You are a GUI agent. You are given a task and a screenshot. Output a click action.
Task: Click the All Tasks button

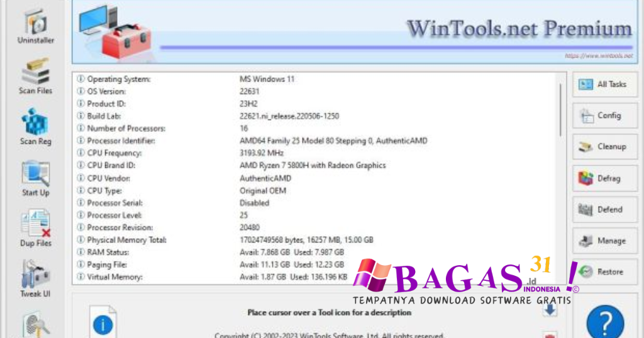tap(605, 84)
